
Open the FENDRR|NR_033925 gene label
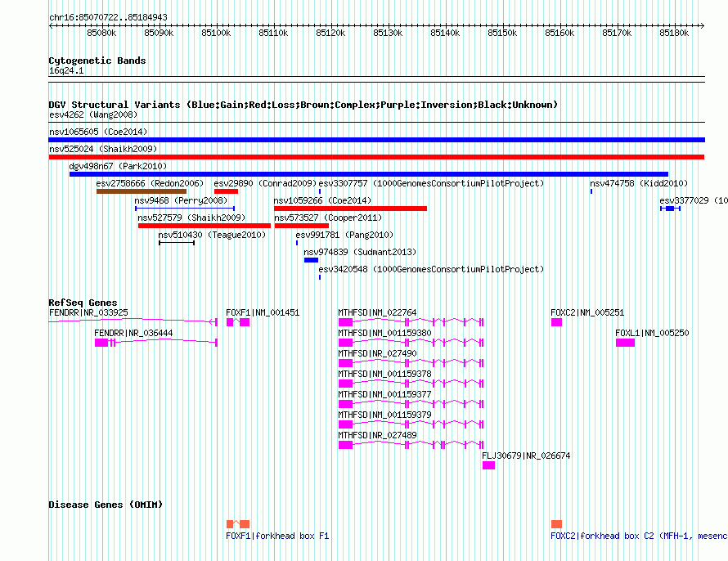[88, 312]
